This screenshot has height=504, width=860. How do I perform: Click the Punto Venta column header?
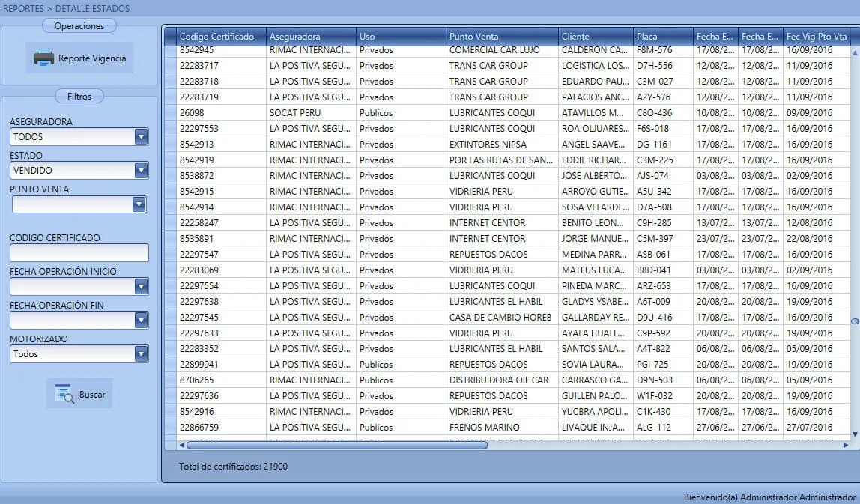[x=502, y=36]
